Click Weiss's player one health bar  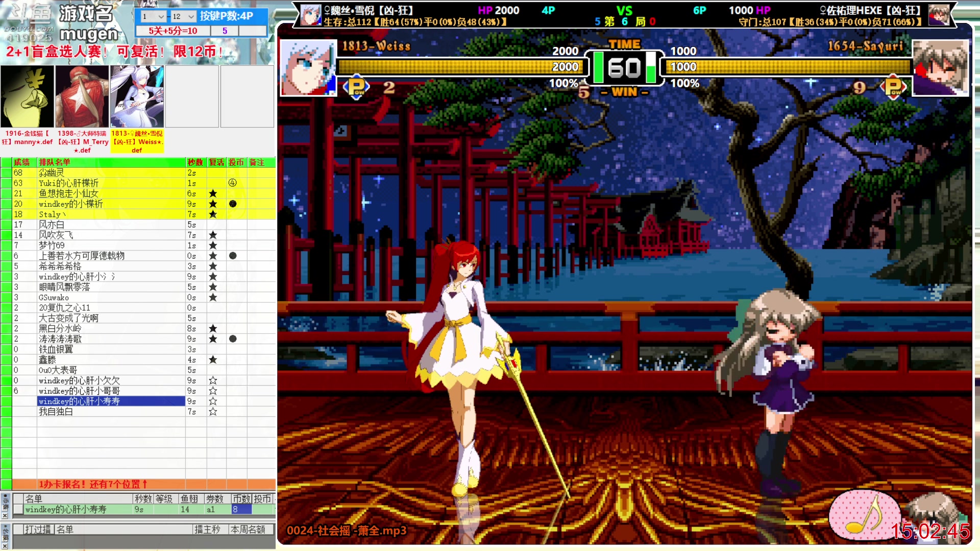[460, 67]
